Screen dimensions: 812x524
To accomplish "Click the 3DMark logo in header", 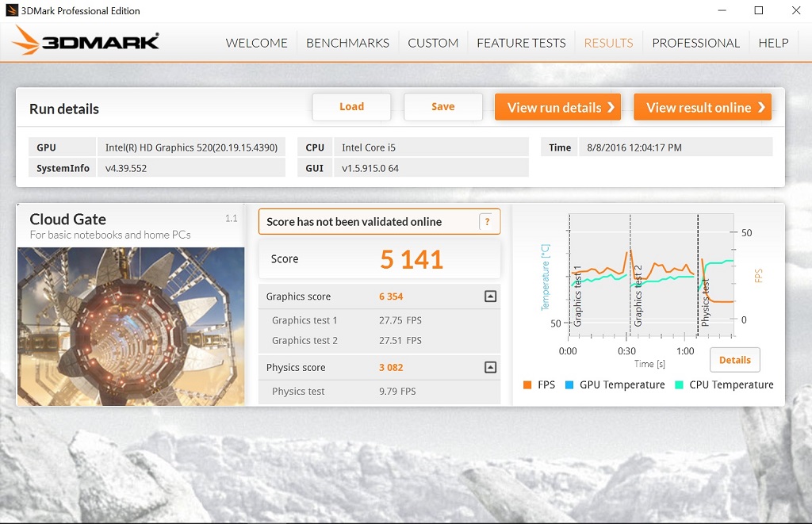I will [86, 40].
